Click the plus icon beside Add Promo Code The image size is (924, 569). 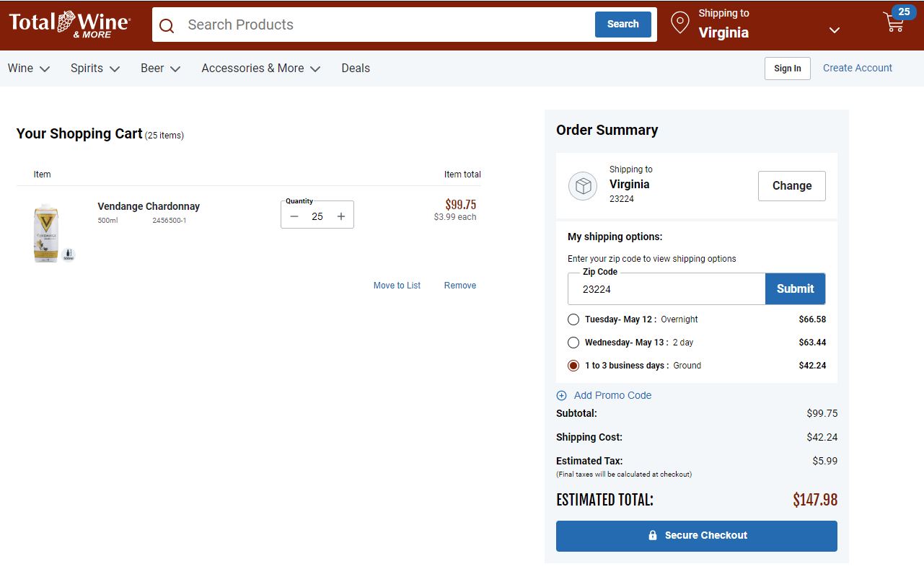click(x=562, y=395)
